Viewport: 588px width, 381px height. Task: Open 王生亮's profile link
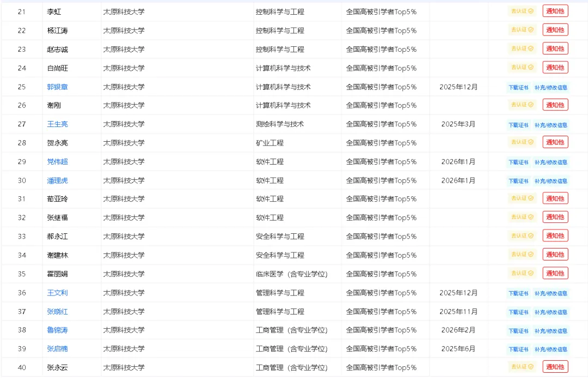pyautogui.click(x=57, y=124)
